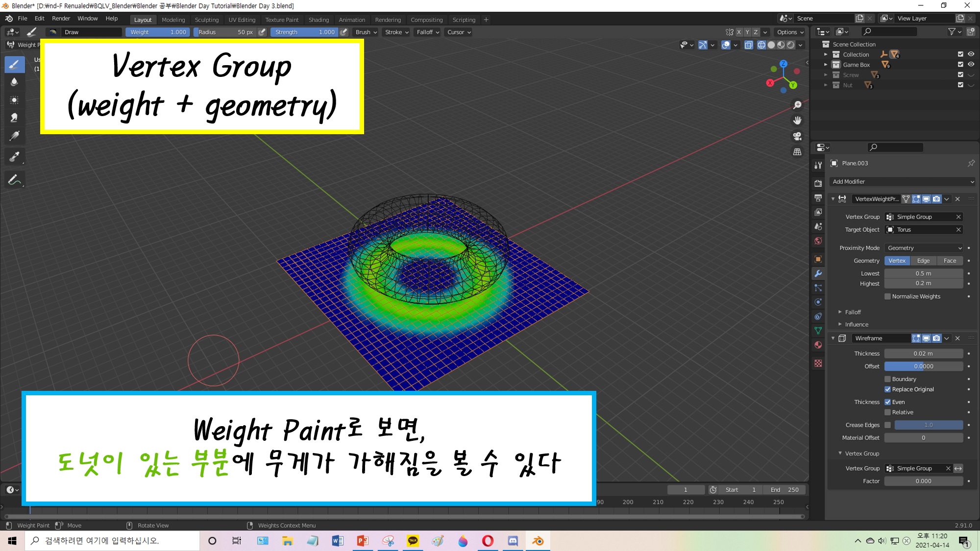Open the Modifier properties wrench tab

pyautogui.click(x=818, y=274)
